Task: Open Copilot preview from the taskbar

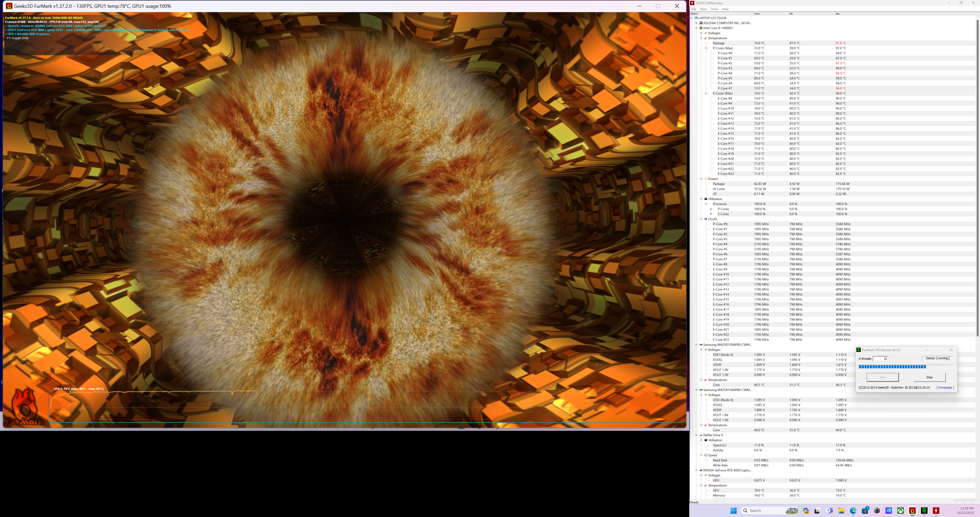Action: pos(806,511)
